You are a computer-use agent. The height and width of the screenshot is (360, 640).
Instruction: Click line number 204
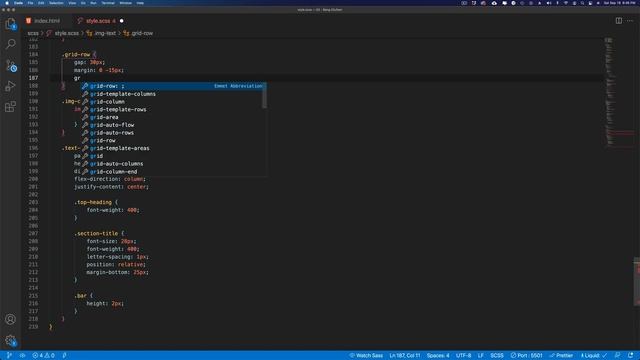33,210
